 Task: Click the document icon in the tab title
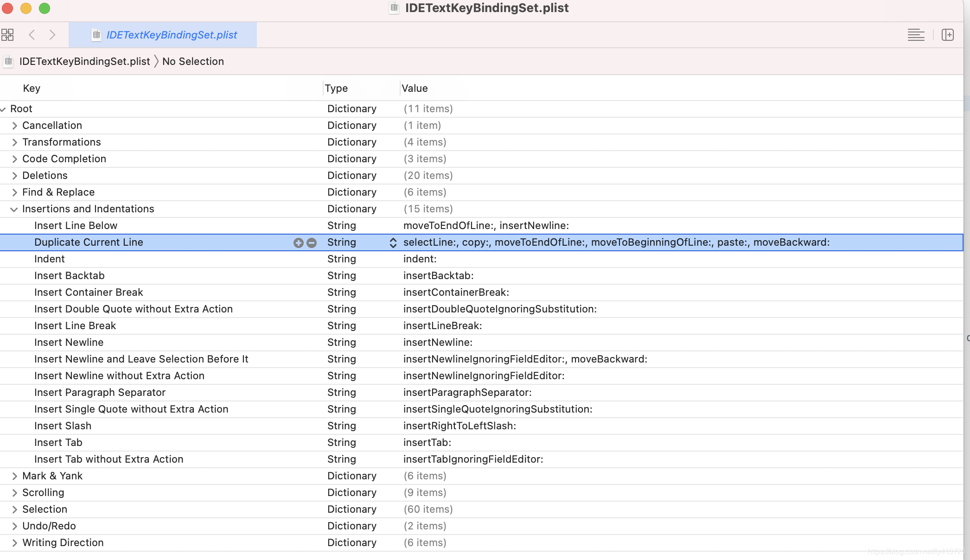pos(96,35)
